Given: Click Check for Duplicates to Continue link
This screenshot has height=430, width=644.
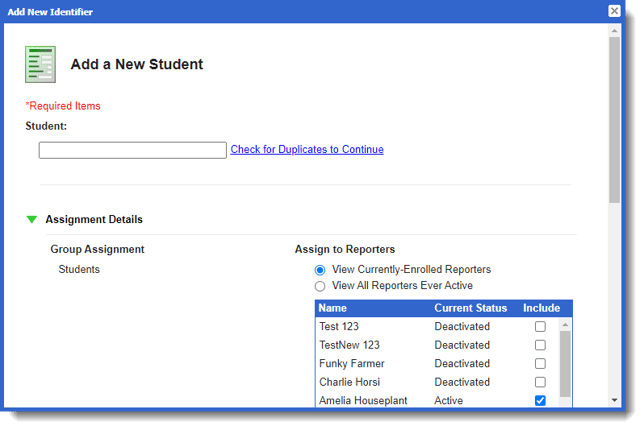Looking at the screenshot, I should click(x=306, y=150).
